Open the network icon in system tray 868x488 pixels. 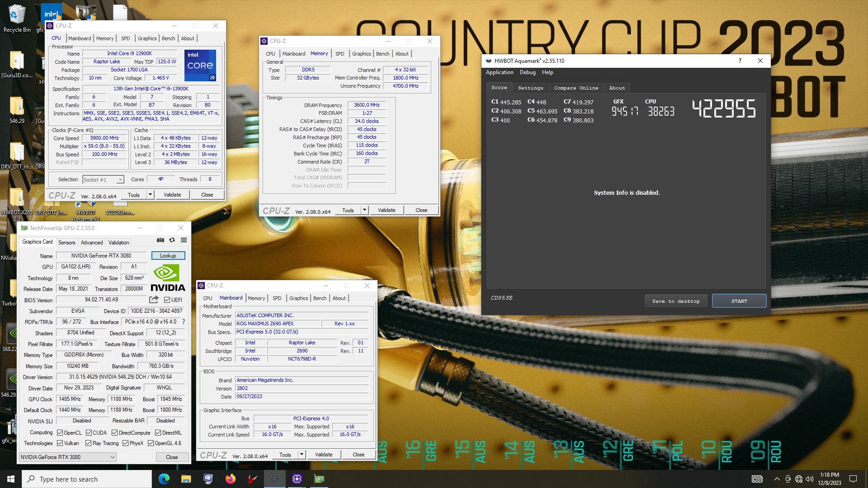click(x=798, y=479)
